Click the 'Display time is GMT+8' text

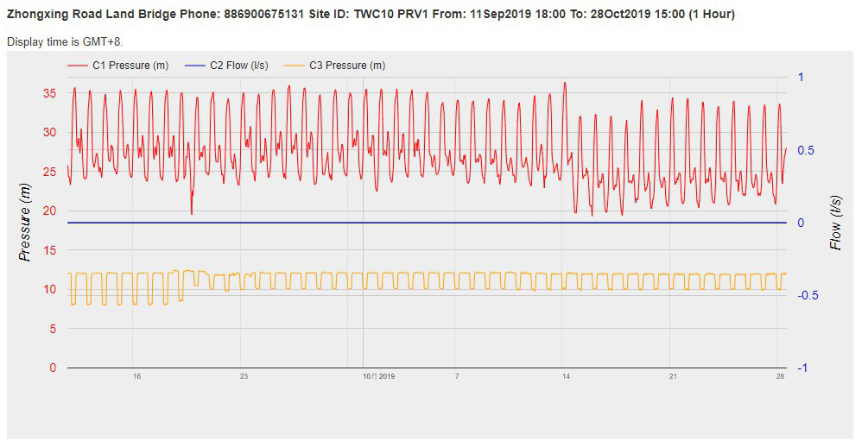65,41
